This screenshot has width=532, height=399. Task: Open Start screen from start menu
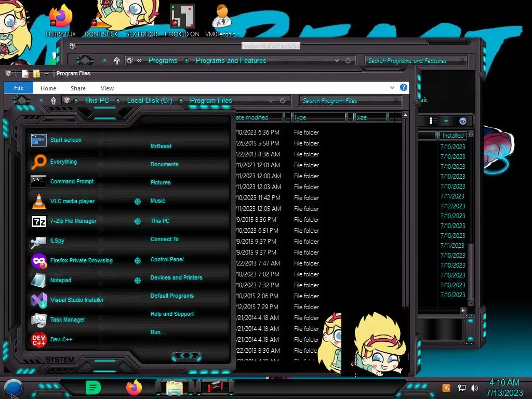[56, 140]
